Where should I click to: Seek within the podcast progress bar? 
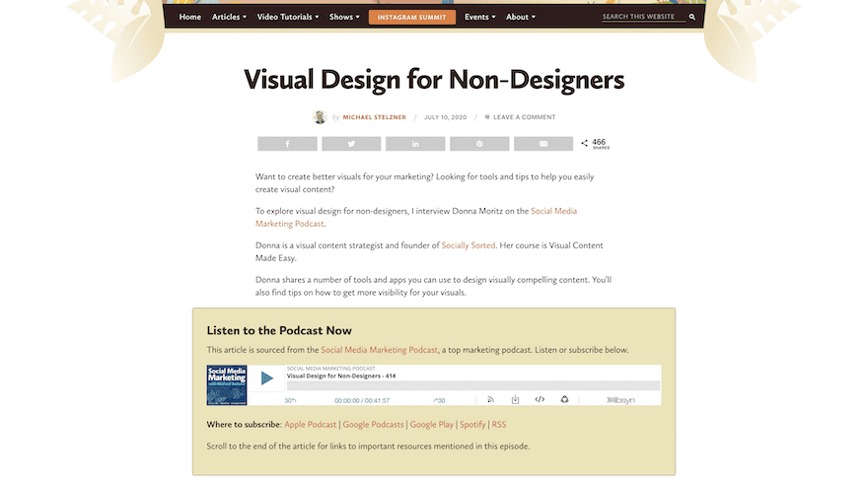click(473, 385)
